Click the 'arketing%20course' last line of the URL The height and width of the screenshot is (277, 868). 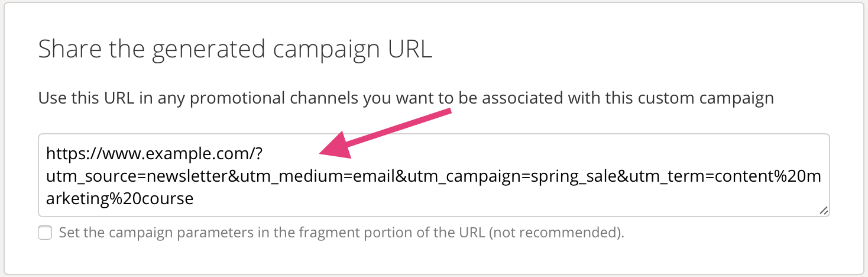[120, 198]
